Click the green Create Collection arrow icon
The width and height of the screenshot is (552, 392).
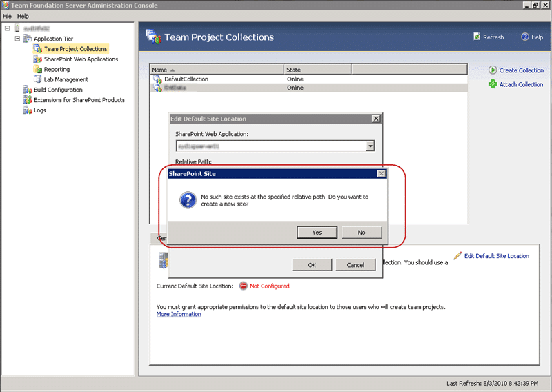(x=493, y=70)
